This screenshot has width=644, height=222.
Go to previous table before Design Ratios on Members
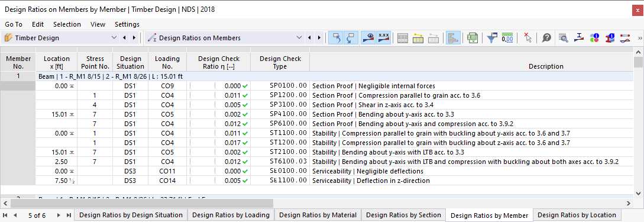pyautogui.click(x=310, y=38)
